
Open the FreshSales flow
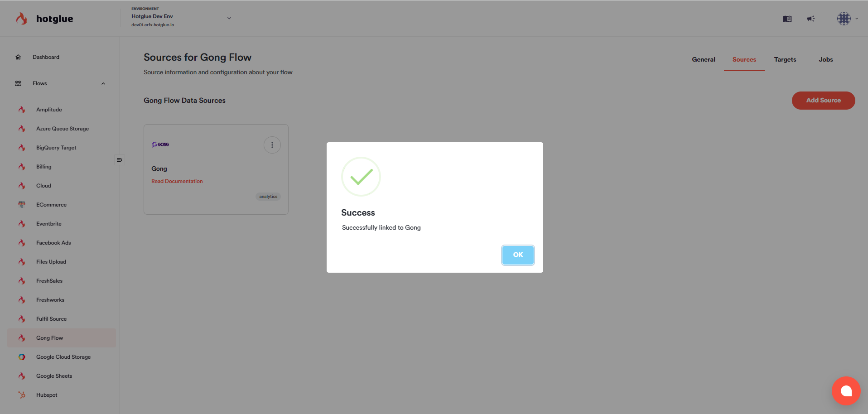[x=49, y=281]
